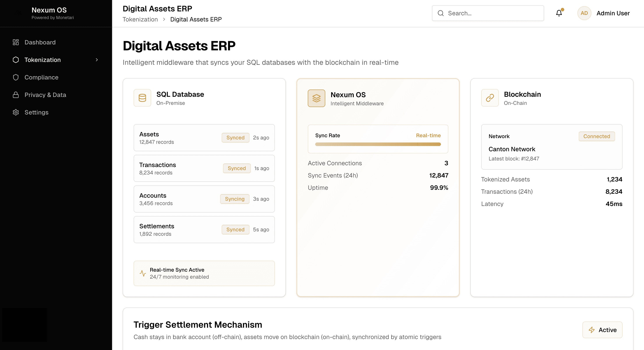Open the Settings gear icon
The image size is (644, 350).
[16, 112]
